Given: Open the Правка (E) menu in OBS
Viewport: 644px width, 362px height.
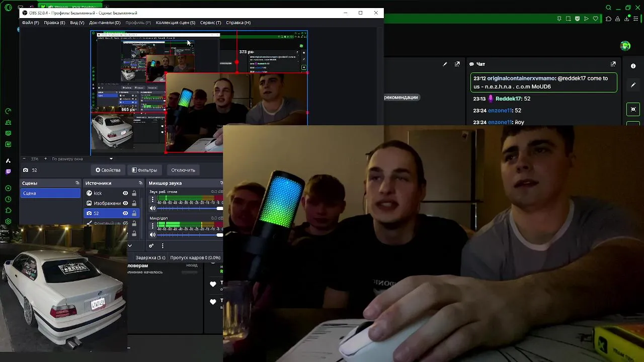Looking at the screenshot, I should click(54, 23).
